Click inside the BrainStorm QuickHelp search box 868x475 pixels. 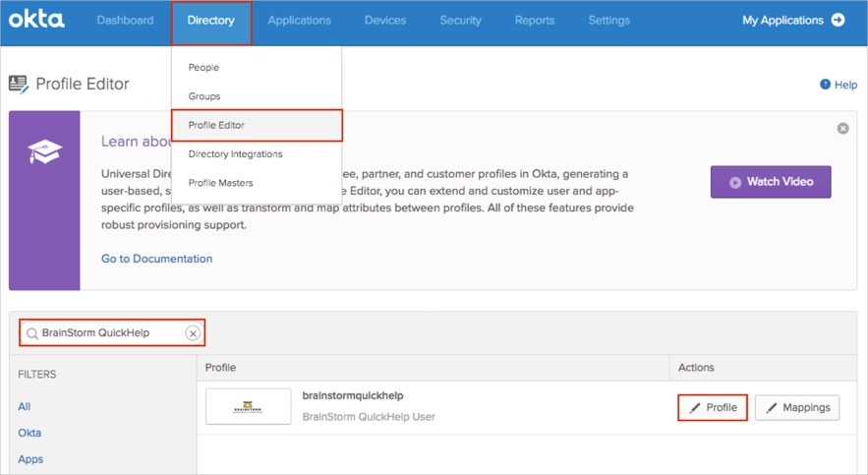pyautogui.click(x=108, y=333)
